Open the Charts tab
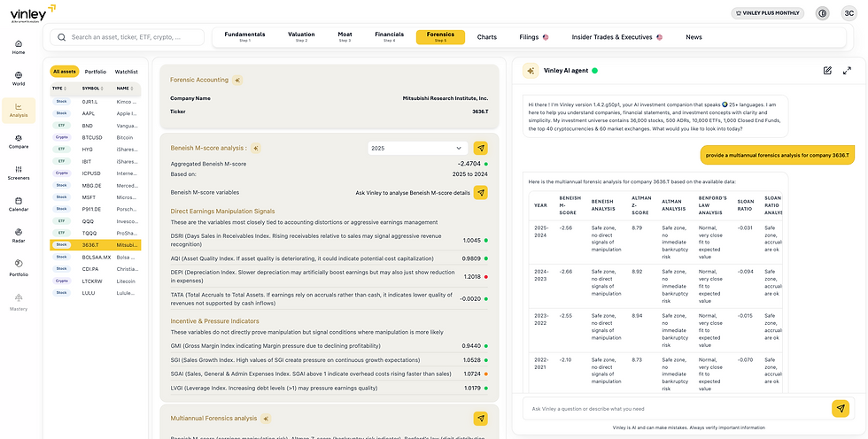 tap(486, 37)
